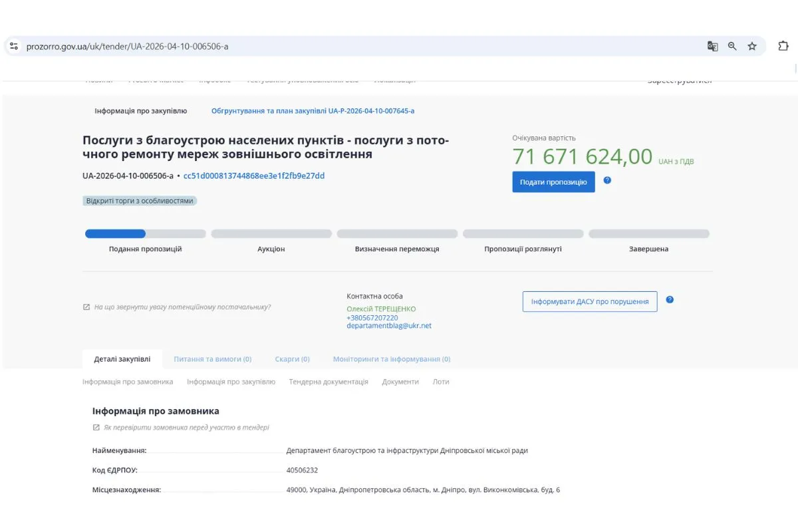798x532 pixels.
Task: Bookmark the page via the star icon
Action: [752, 46]
